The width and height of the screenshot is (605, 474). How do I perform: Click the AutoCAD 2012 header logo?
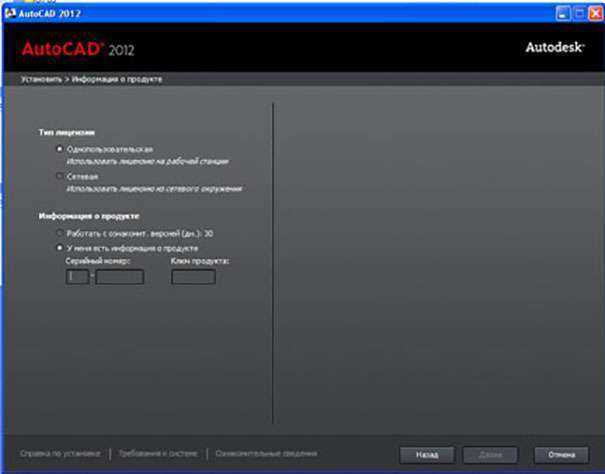click(x=78, y=49)
